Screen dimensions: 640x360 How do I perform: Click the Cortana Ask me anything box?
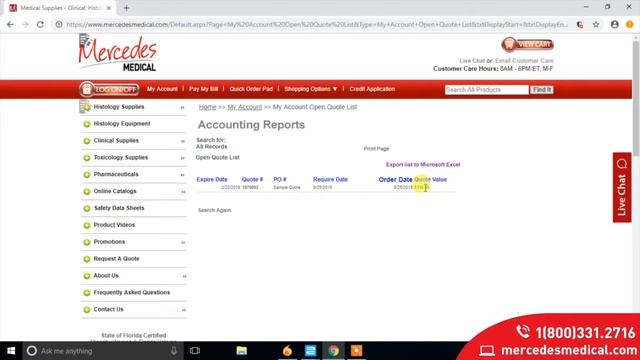coord(102,351)
